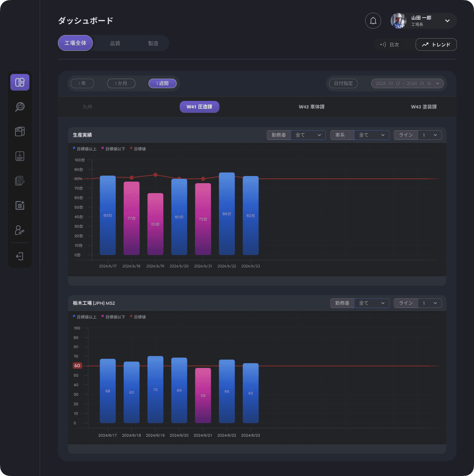Image resolution: width=474 pixels, height=476 pixels.
Task: Click the create new document sidebar icon
Action: point(20,205)
